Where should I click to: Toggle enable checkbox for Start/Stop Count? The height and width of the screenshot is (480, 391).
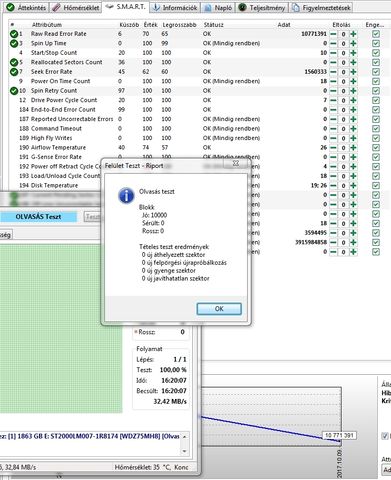click(x=376, y=53)
